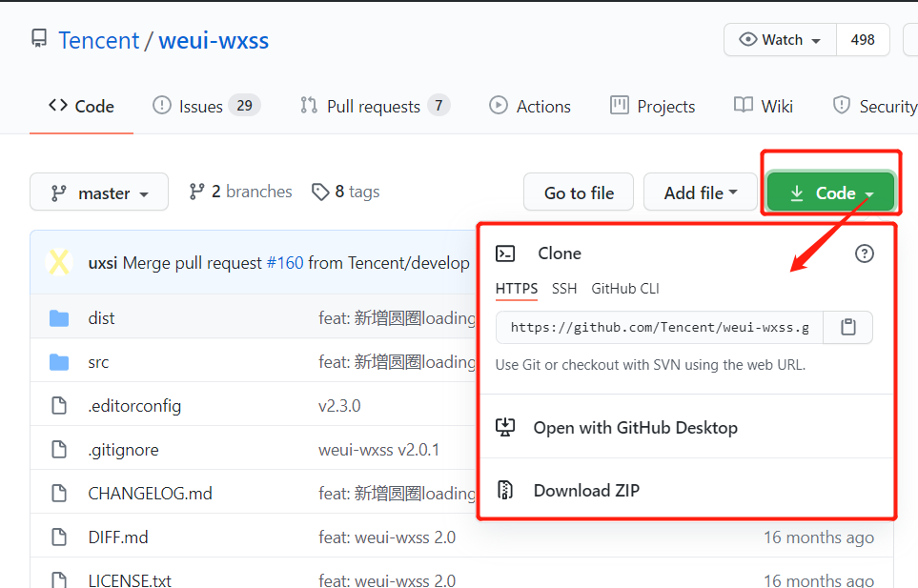Click the Watch eye icon
This screenshot has width=918, height=588.
pos(747,39)
